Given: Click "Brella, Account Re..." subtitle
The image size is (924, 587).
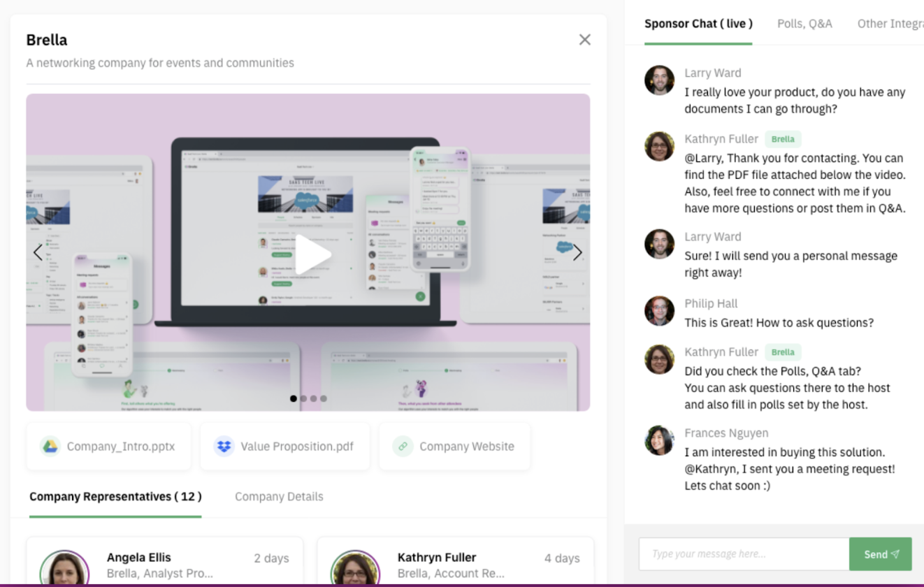Looking at the screenshot, I should pyautogui.click(x=451, y=574).
